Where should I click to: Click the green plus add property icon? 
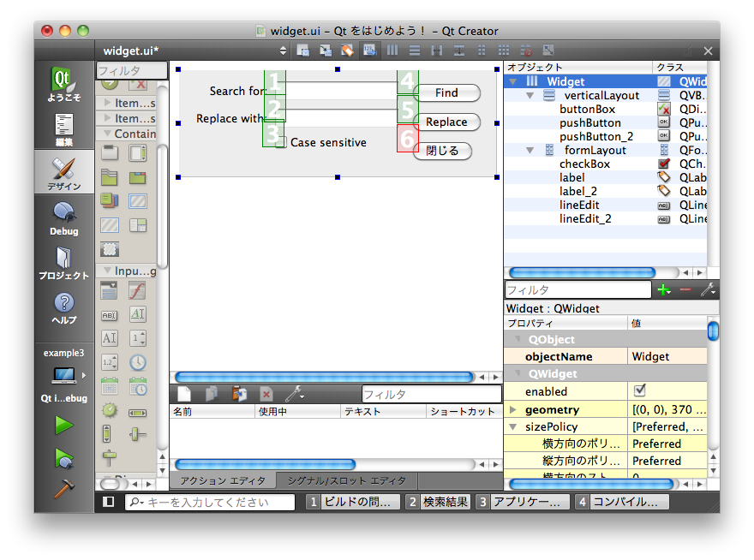(663, 290)
